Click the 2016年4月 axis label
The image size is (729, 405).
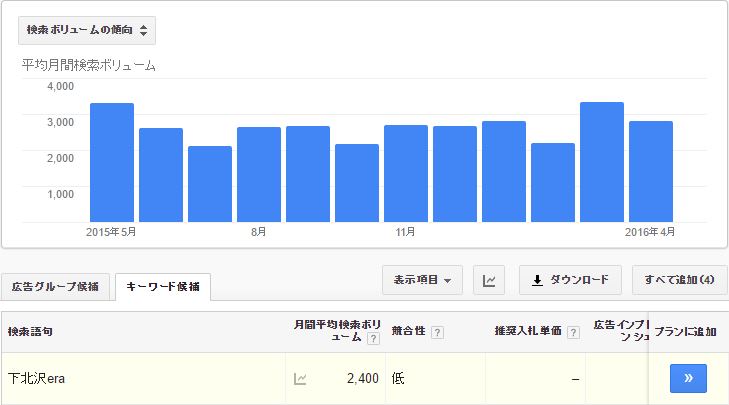pos(650,232)
